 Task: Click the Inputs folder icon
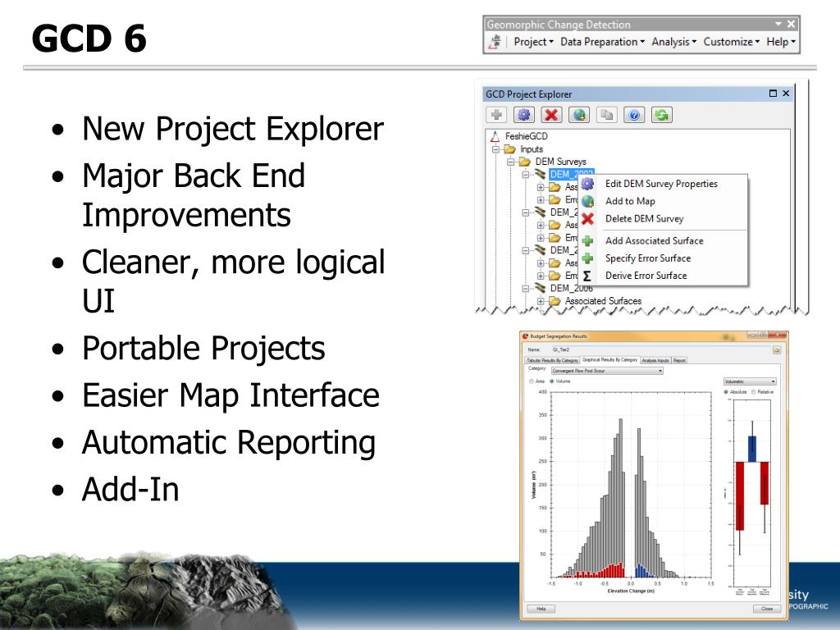[510, 149]
